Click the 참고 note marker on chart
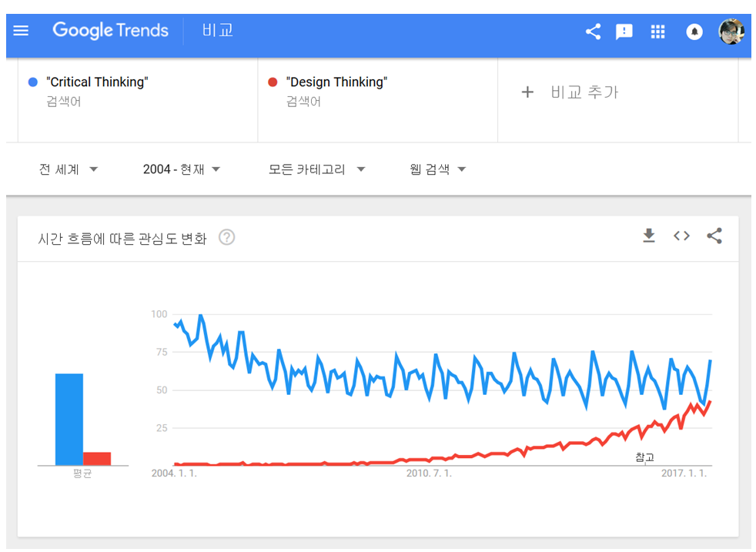 644,457
